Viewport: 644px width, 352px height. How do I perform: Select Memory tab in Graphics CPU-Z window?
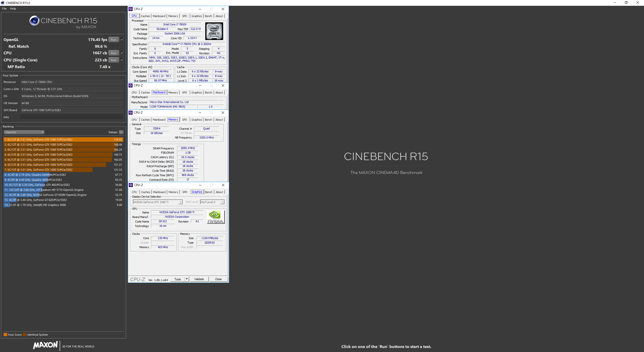pyautogui.click(x=173, y=192)
